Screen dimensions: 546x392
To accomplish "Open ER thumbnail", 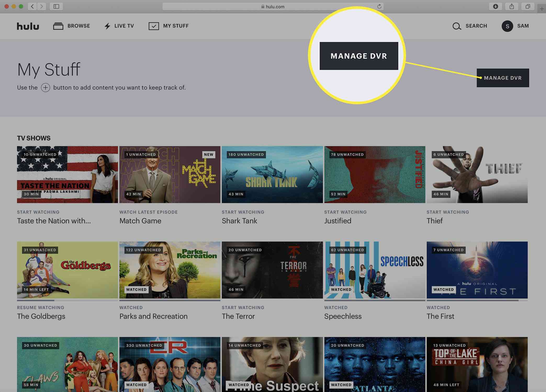I will click(170, 365).
